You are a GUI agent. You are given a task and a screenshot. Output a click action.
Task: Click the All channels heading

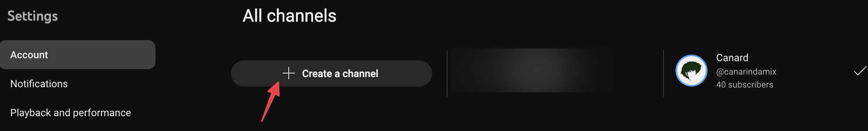[x=289, y=16]
